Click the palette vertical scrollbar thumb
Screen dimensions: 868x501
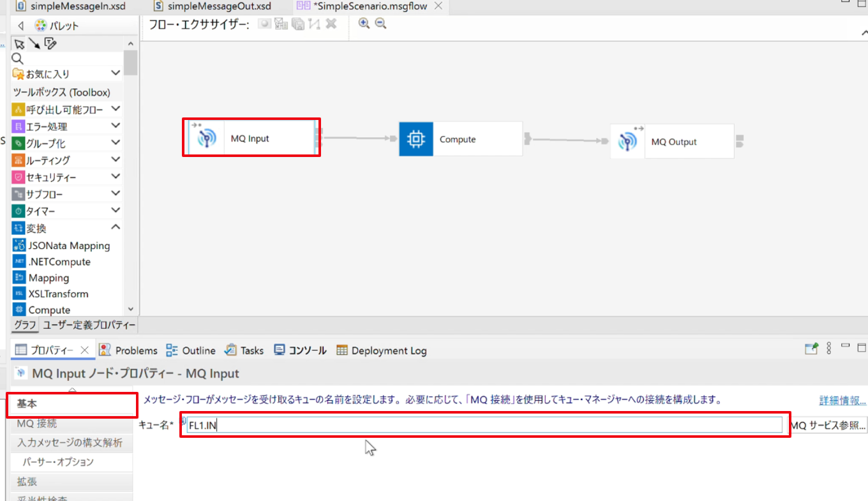[131, 63]
